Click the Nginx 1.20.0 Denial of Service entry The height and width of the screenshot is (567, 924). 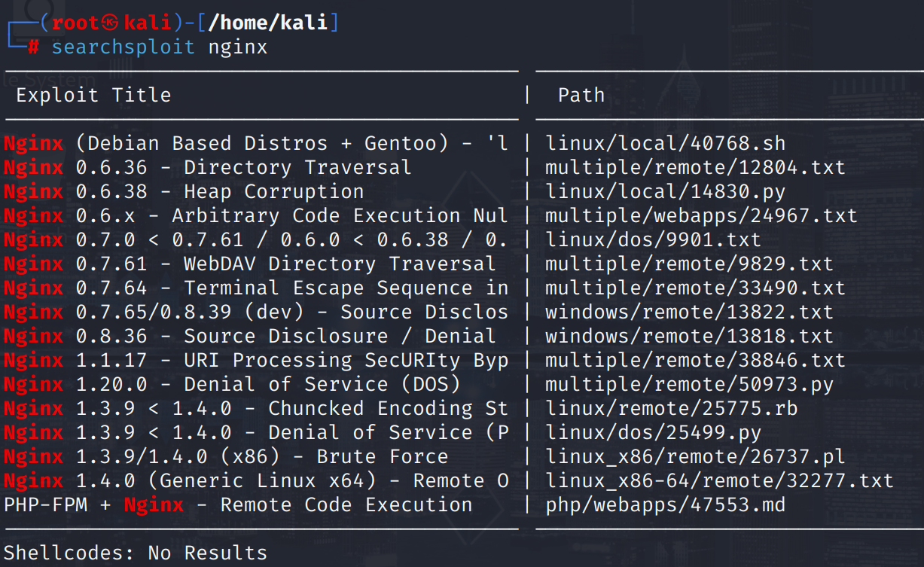pyautogui.click(x=232, y=385)
